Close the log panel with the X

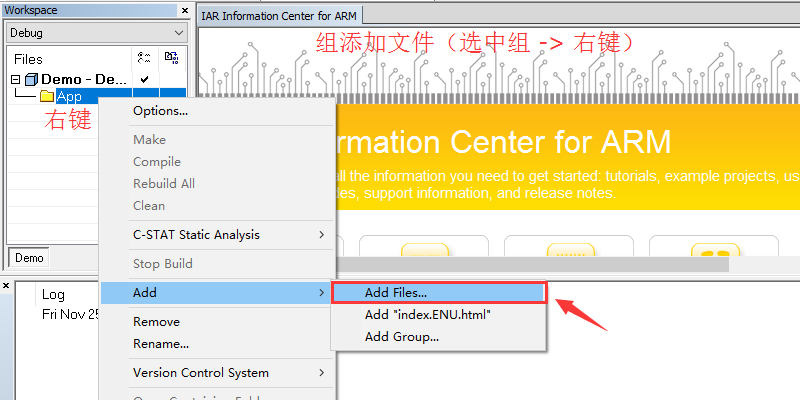click(x=6, y=286)
